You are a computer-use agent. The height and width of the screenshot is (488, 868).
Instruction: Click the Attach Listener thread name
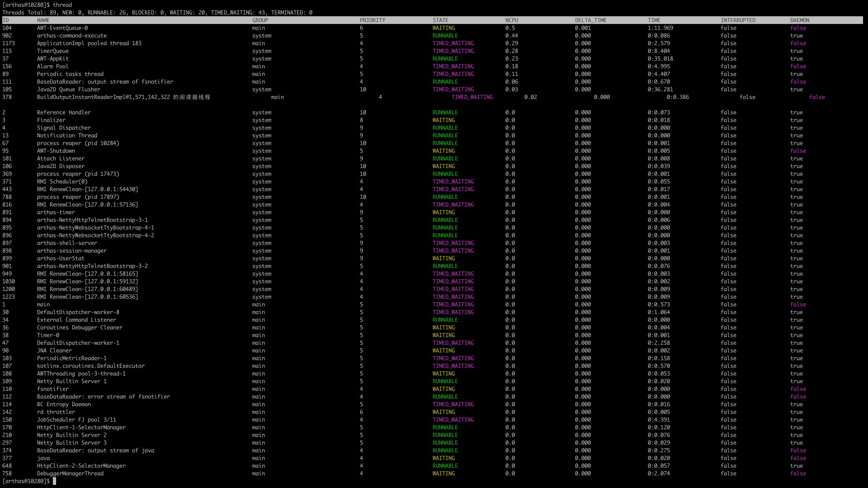[61, 159]
